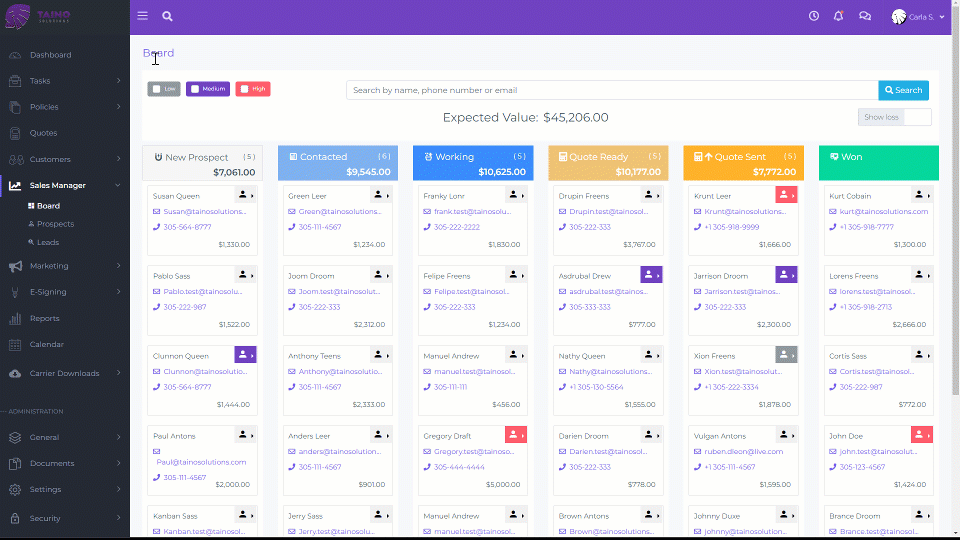Open the chat messages icon
Viewport: 960px width, 540px height.
pos(865,16)
